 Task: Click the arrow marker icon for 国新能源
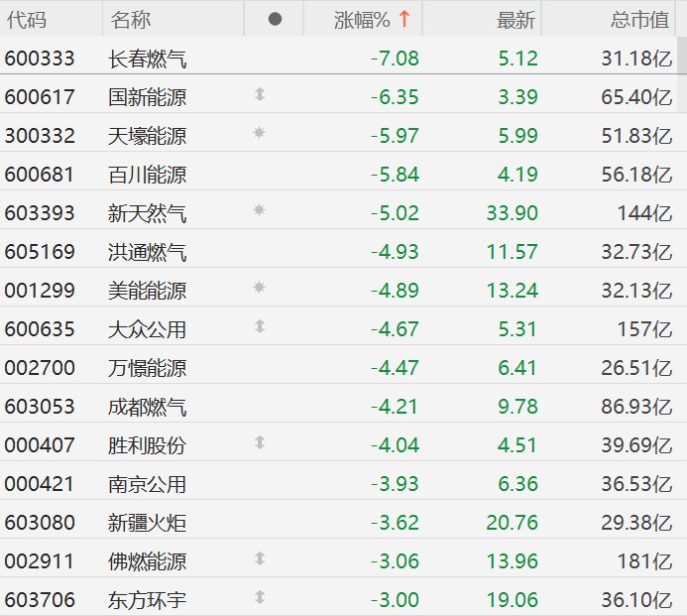click(x=260, y=94)
